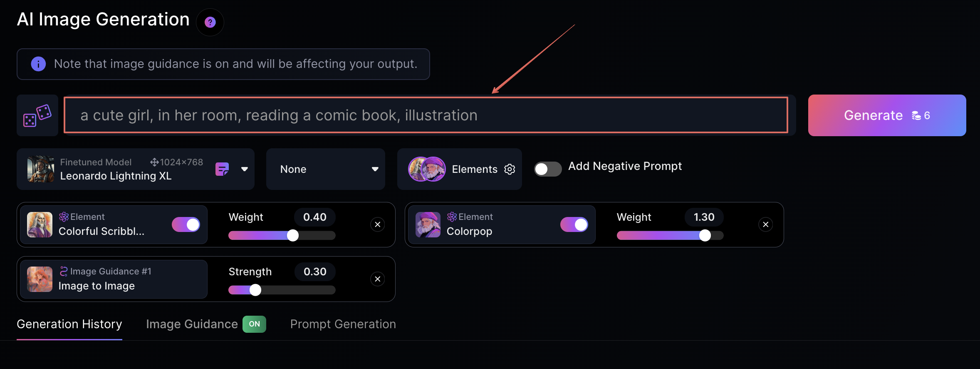Screen dimensions: 980x369
Task: Click the image dimensions 1024×768 icon
Action: point(155,162)
